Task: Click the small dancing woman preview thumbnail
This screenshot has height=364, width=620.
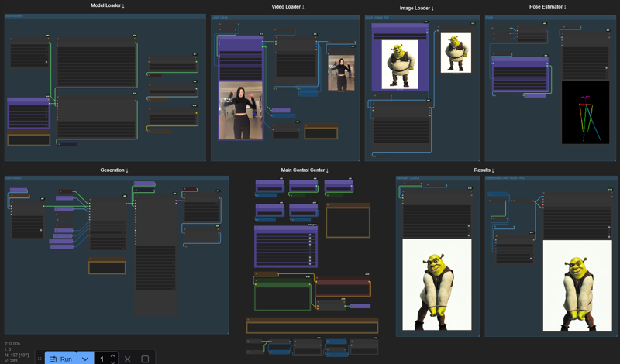Action: point(341,73)
